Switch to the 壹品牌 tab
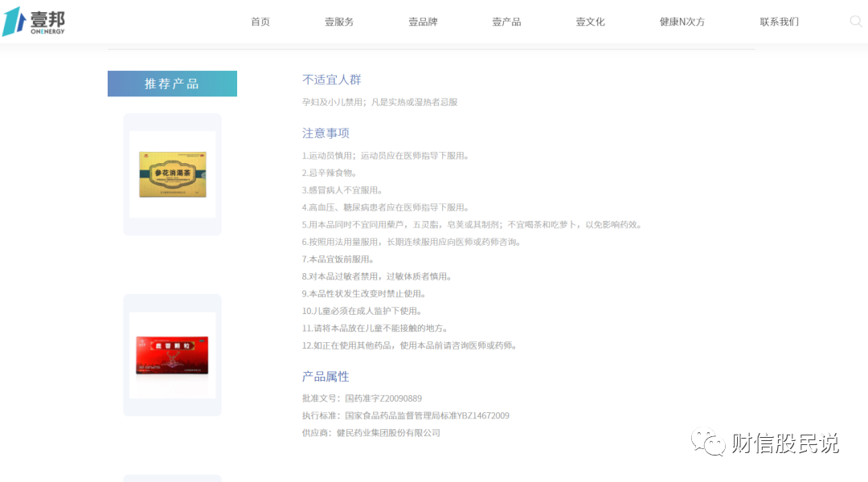Image resolution: width=868 pixels, height=482 pixels. click(x=424, y=22)
